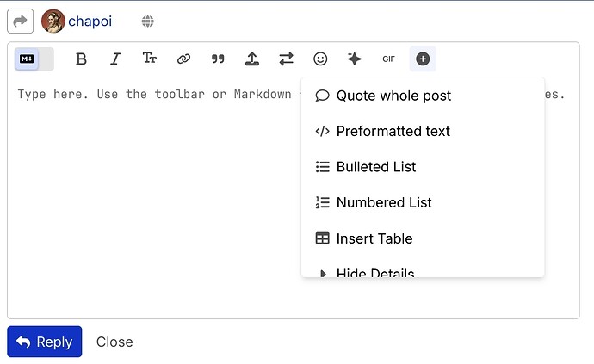
Task: Open the GIF picker
Action: (x=388, y=59)
